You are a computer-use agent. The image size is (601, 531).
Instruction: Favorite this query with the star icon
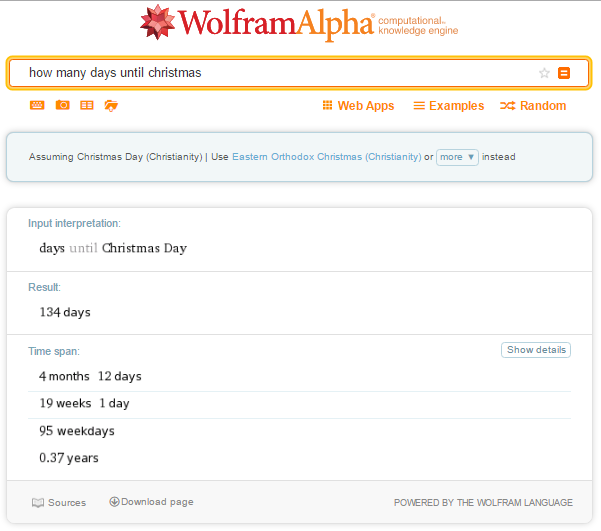(x=544, y=73)
